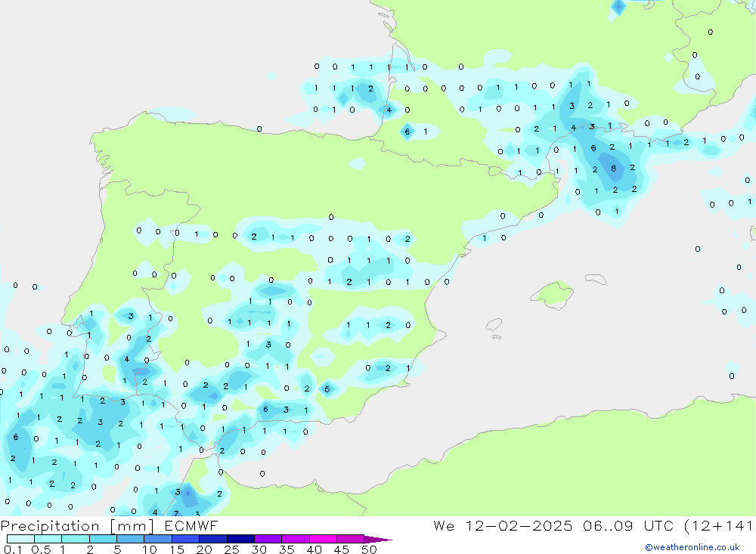Click the '45' legend scale label
Viewport: 756px width, 554px height.
click(x=342, y=549)
